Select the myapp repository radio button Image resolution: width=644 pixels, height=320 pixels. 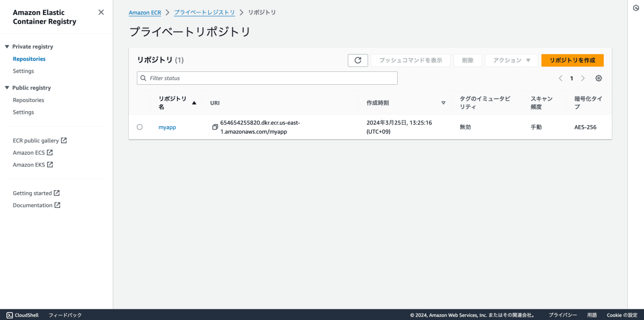[x=140, y=127]
